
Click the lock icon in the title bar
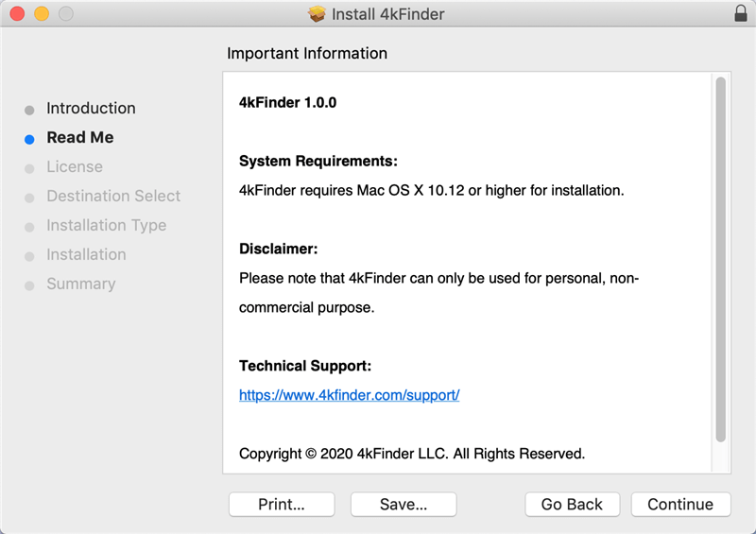click(740, 13)
